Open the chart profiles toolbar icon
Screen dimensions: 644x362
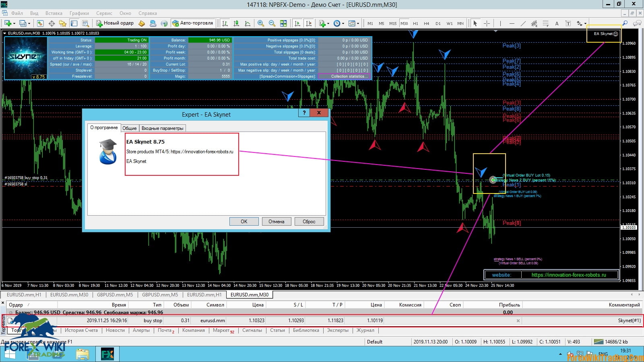pyautogui.click(x=23, y=23)
